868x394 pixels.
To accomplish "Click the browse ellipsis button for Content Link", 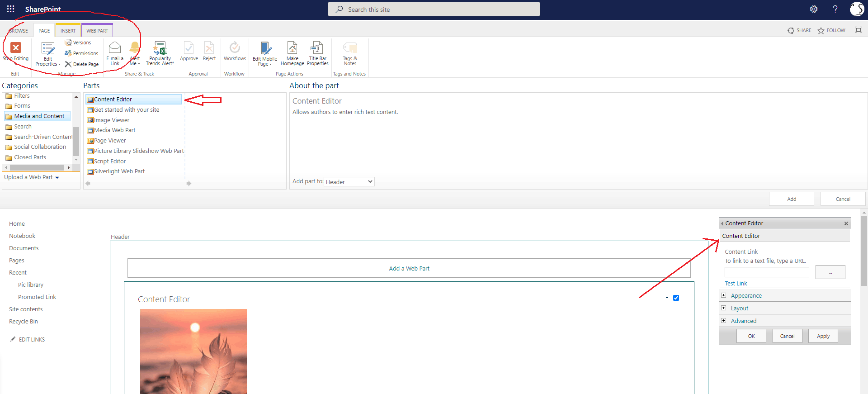I will [830, 272].
